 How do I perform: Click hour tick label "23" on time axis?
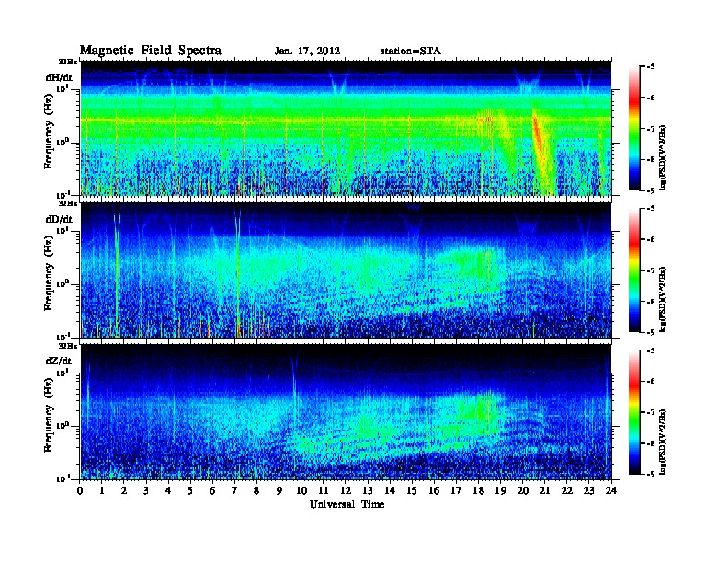588,490
